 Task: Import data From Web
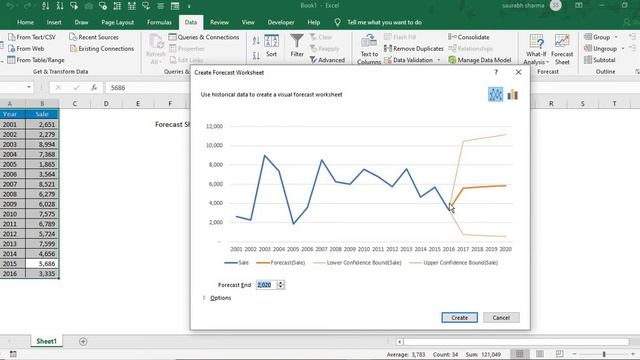[26, 48]
